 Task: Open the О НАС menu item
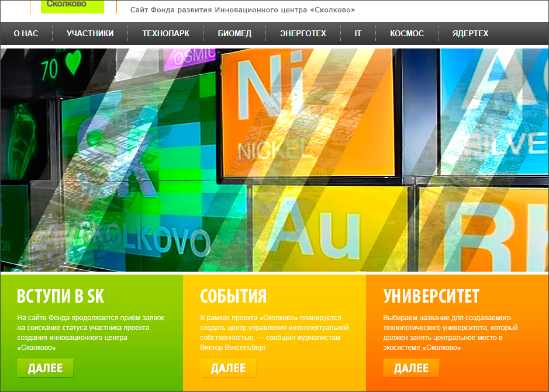(x=26, y=34)
